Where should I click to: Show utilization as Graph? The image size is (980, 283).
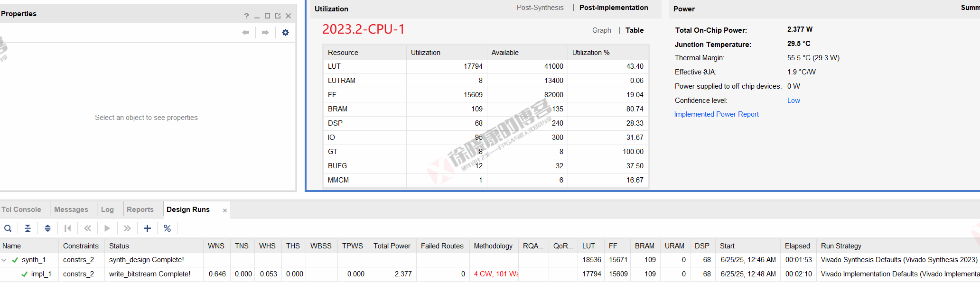tap(602, 30)
